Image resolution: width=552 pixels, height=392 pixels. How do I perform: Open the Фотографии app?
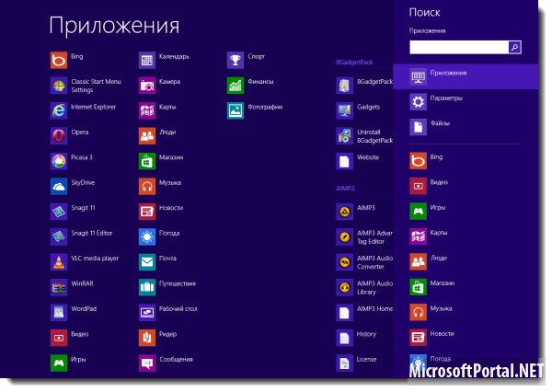point(255,110)
